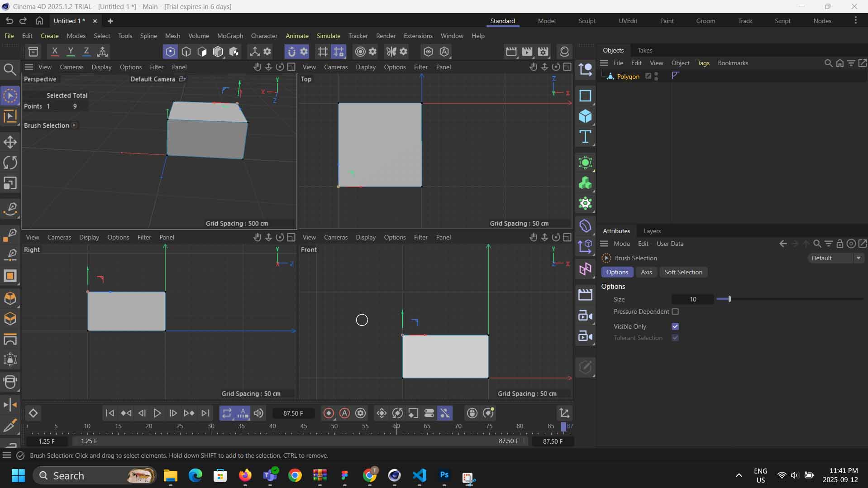Select the Rotate tool in left toolbar

click(10, 163)
